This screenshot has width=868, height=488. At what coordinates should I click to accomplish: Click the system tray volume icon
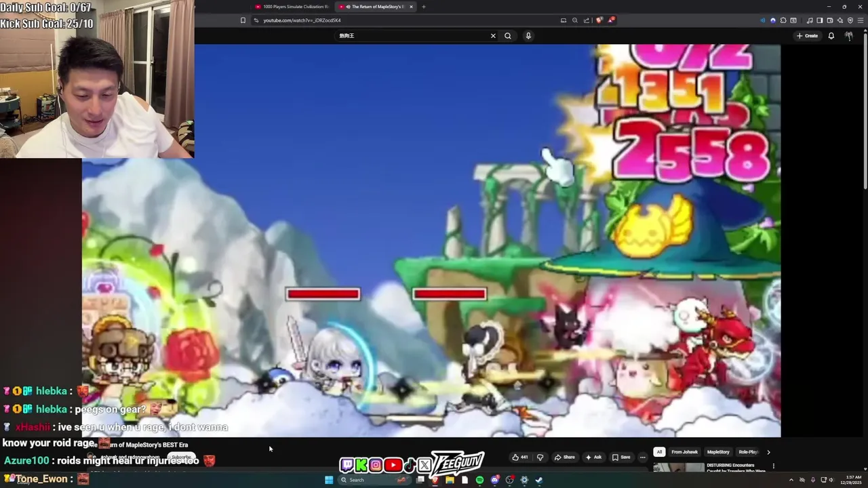pos(831,480)
